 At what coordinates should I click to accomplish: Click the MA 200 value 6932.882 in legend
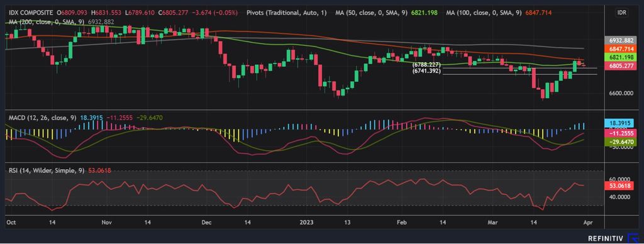(x=101, y=21)
